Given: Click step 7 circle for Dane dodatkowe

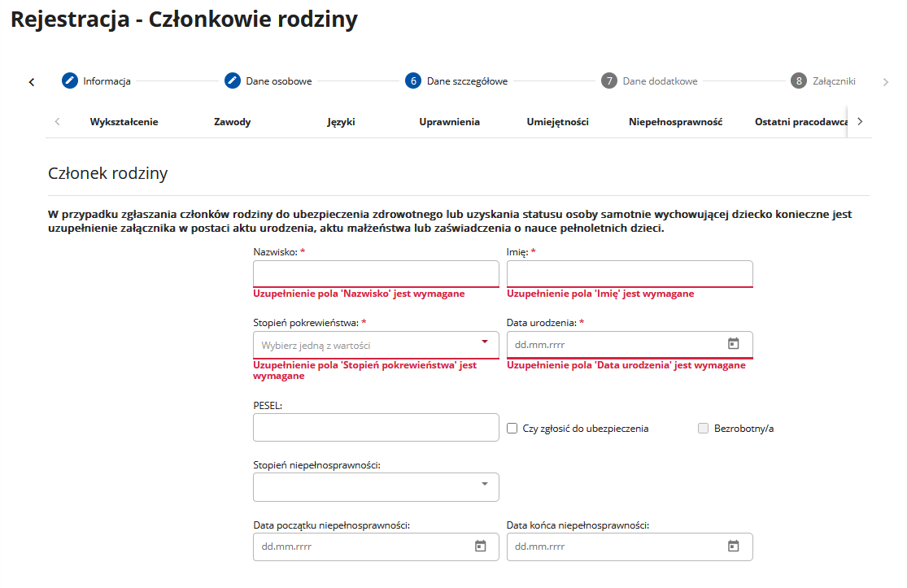Looking at the screenshot, I should pos(609,81).
